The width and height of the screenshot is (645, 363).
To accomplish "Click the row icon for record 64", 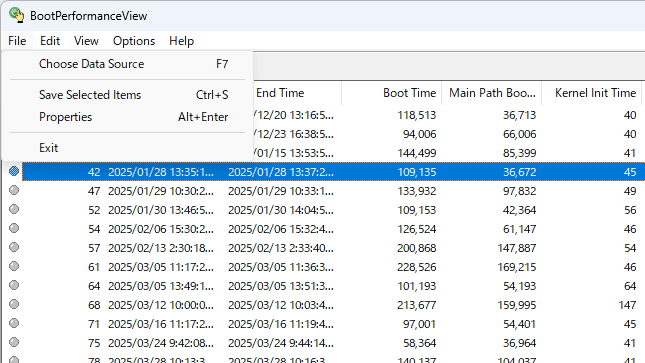I will (x=14, y=285).
